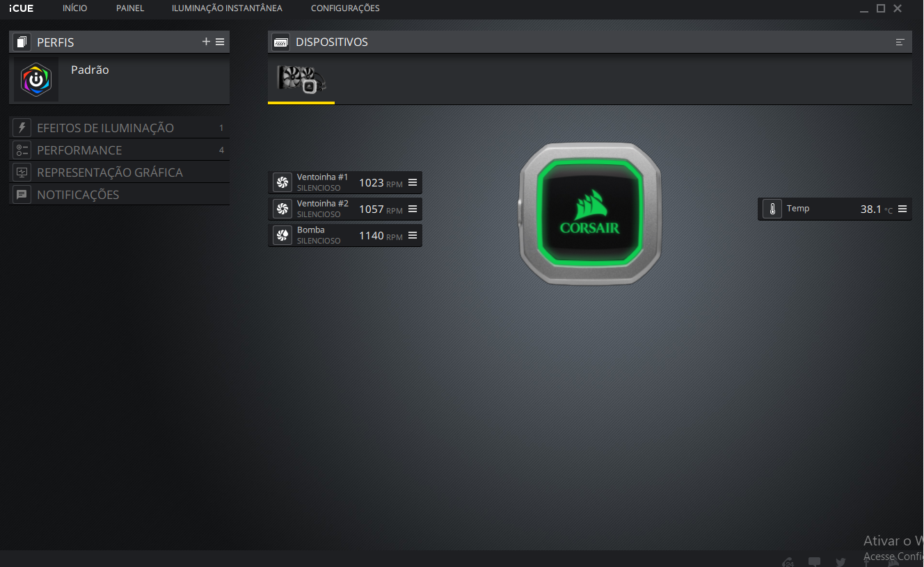
Task: Open the CONFIGURAÇÕES menu
Action: 345,8
